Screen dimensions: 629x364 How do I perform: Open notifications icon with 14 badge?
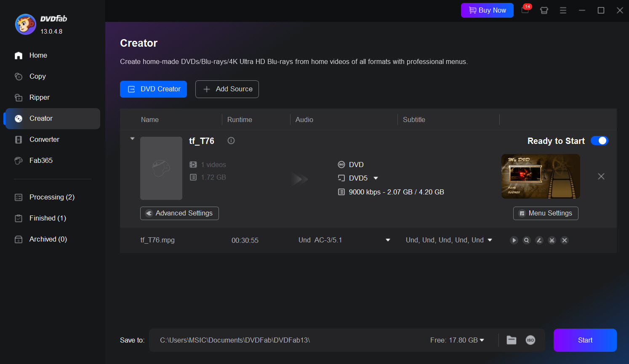tap(525, 10)
